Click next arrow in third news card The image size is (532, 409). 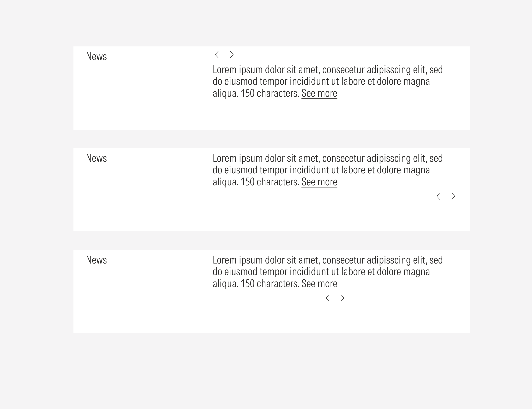pos(342,298)
